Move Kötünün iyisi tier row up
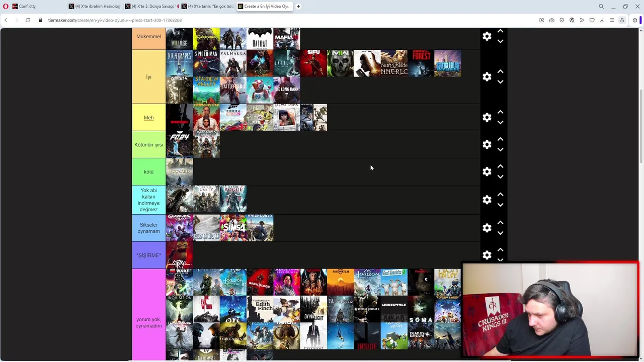644x362 pixels. point(500,139)
